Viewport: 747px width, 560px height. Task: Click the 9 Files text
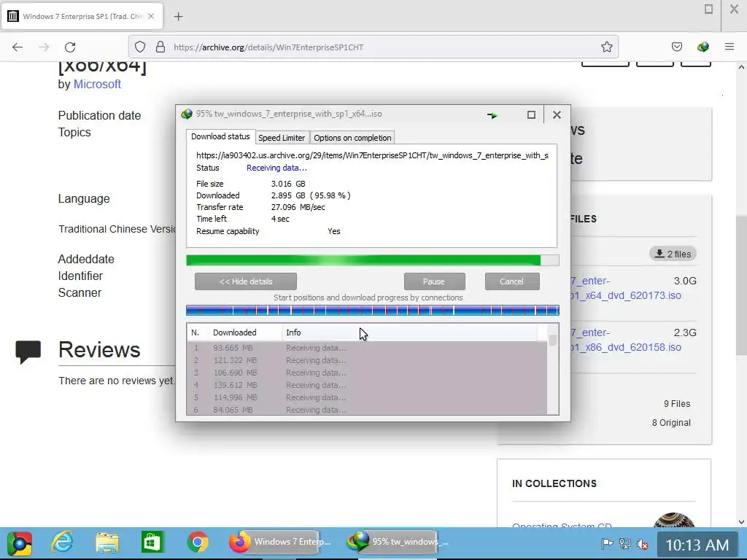coord(677,403)
